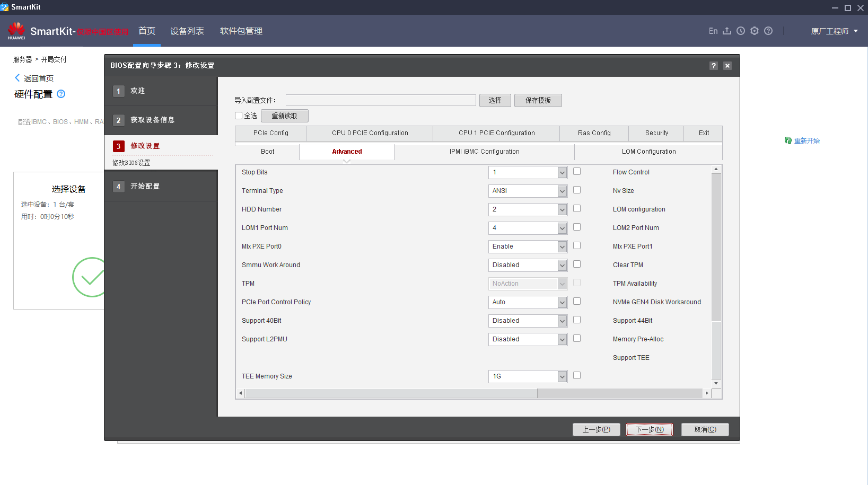
Task: Open the LOM1 Port Num dropdown
Action: pyautogui.click(x=528, y=228)
